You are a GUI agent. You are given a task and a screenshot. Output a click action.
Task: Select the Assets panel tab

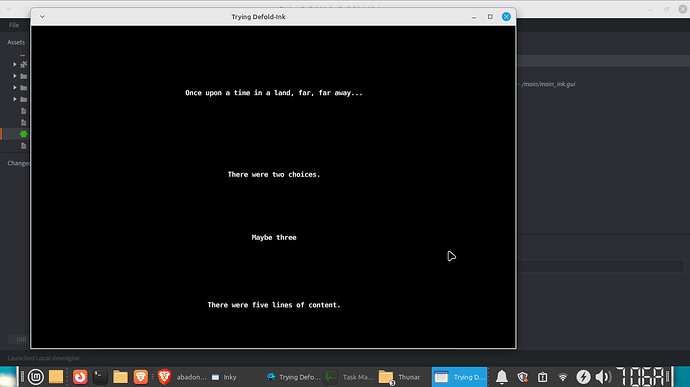16,42
